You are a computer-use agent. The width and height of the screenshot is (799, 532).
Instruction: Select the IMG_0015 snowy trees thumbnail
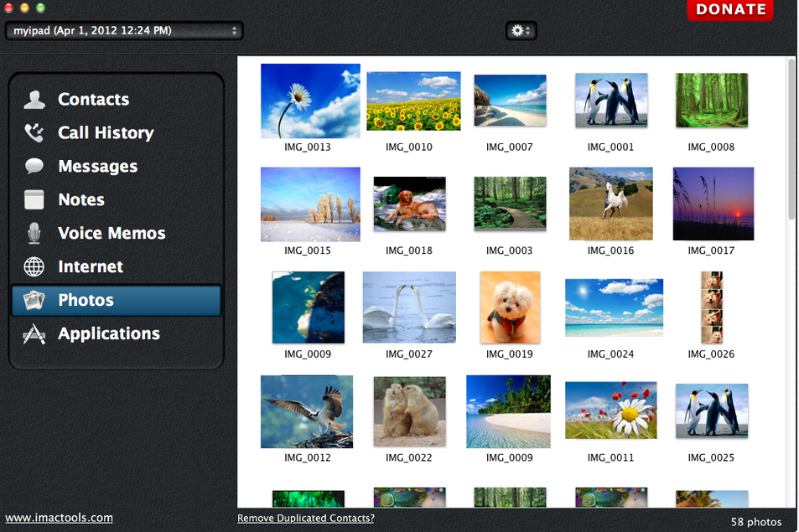pyautogui.click(x=310, y=204)
